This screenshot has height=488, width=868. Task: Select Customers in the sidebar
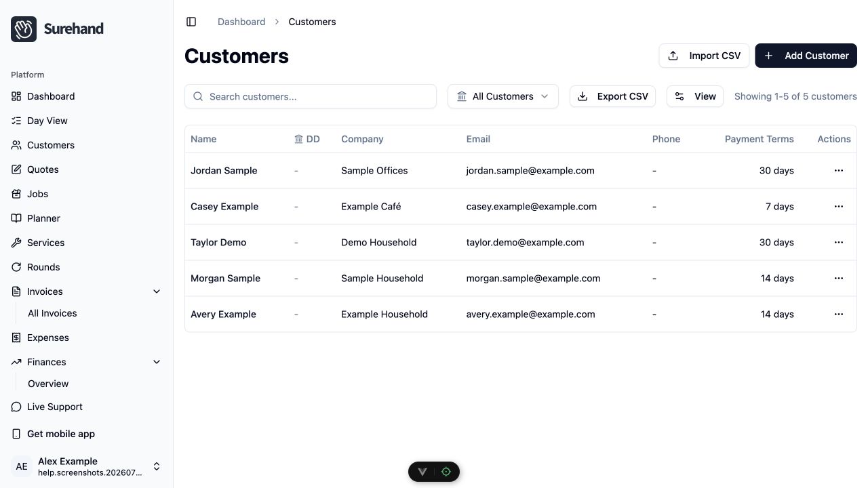click(x=86, y=145)
